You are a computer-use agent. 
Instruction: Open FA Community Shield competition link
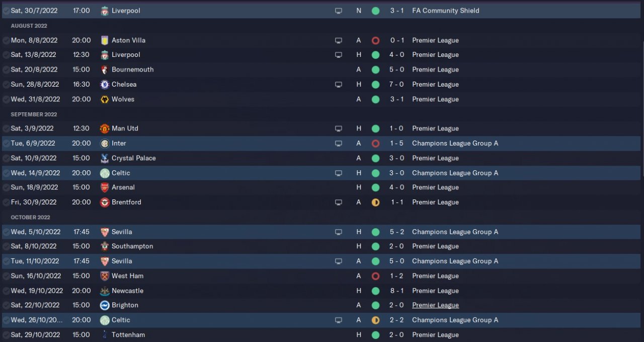click(x=446, y=11)
